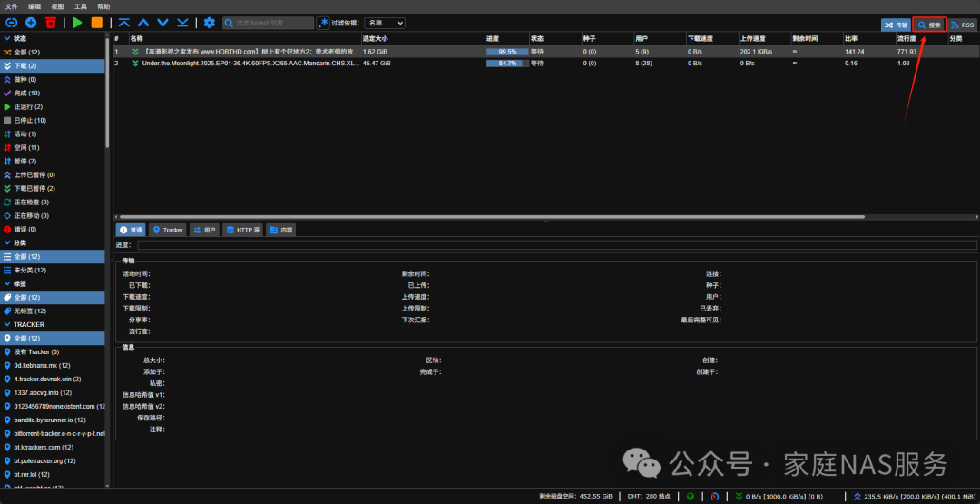Image resolution: width=980 pixels, height=504 pixels.
Task: Open the RSS button
Action: [961, 25]
